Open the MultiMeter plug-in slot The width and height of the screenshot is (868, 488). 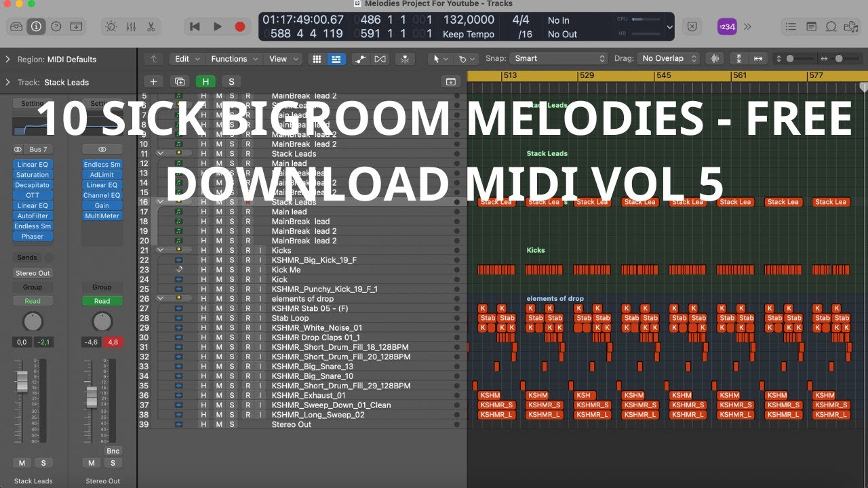point(102,216)
